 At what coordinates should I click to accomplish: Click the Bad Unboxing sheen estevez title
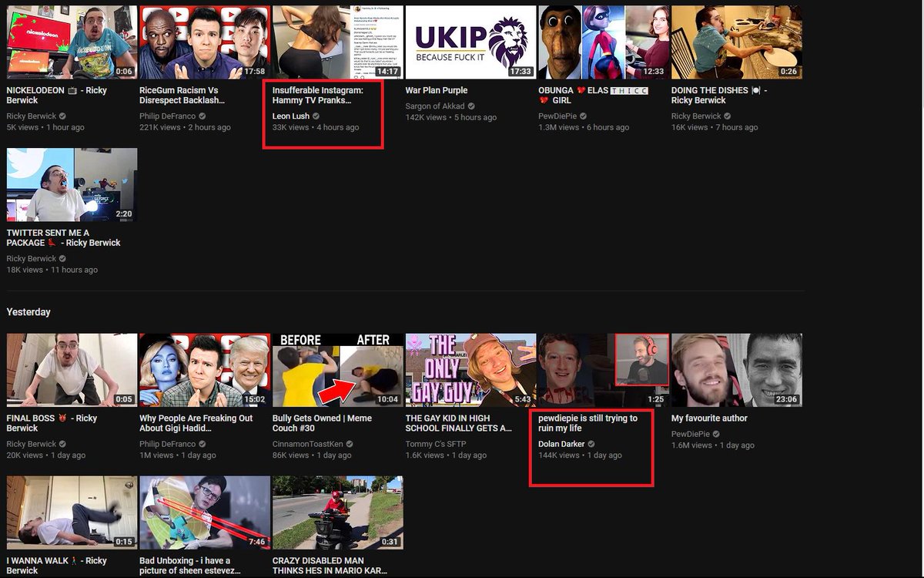(x=190, y=566)
